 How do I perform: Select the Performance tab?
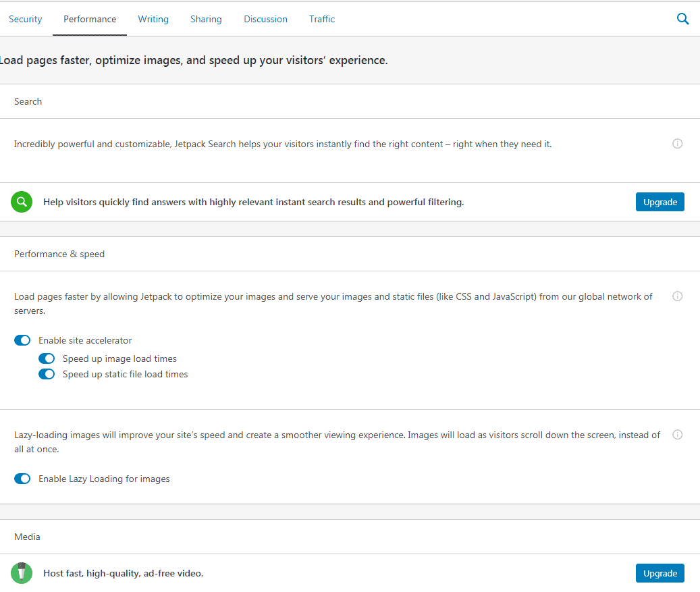tap(90, 19)
